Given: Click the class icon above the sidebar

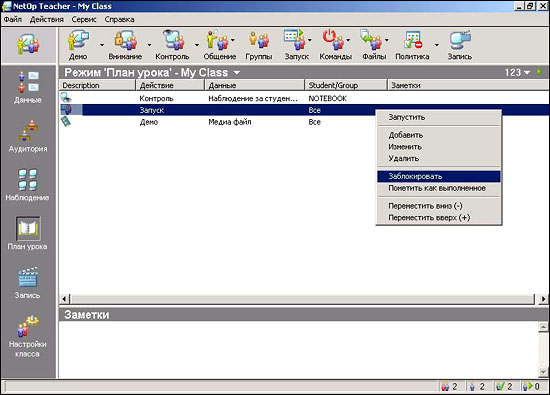Looking at the screenshot, I should pyautogui.click(x=28, y=45).
